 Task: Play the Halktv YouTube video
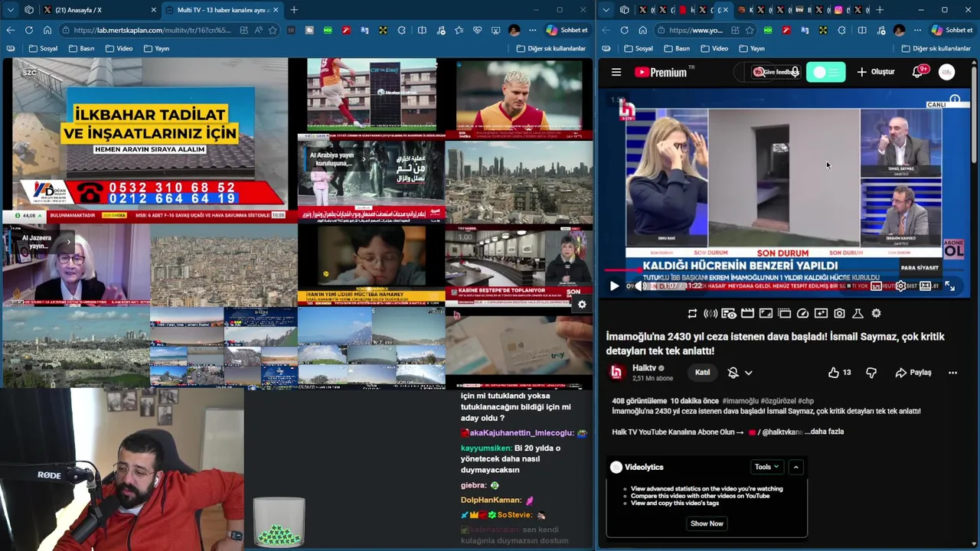pyautogui.click(x=614, y=286)
